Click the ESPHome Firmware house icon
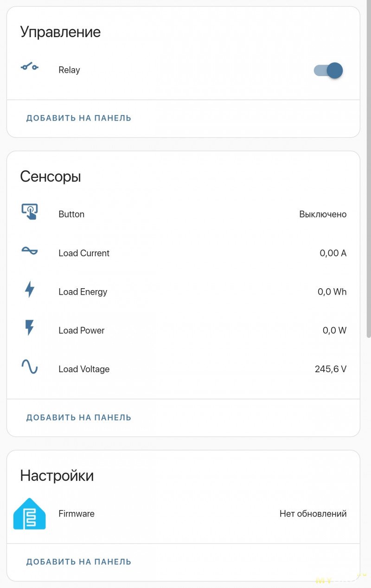 (x=30, y=514)
